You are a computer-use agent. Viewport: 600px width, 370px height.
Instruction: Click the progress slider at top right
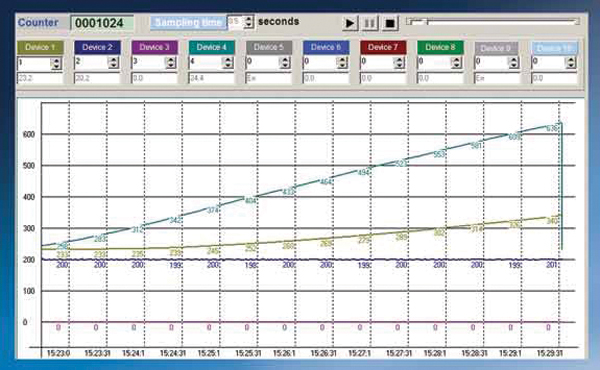pos(493,22)
